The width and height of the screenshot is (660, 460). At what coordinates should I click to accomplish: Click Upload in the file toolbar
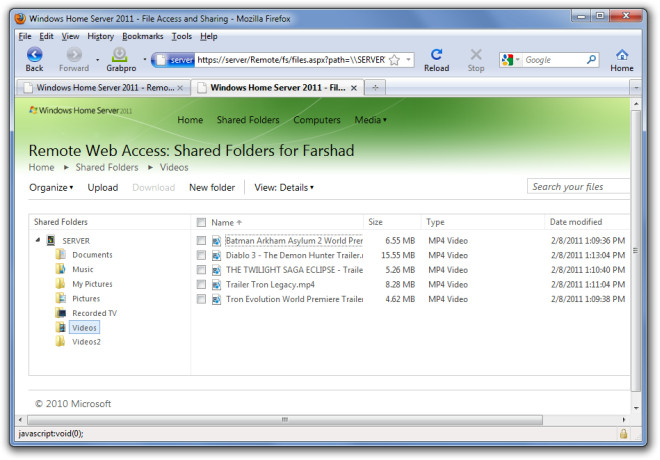pos(103,188)
